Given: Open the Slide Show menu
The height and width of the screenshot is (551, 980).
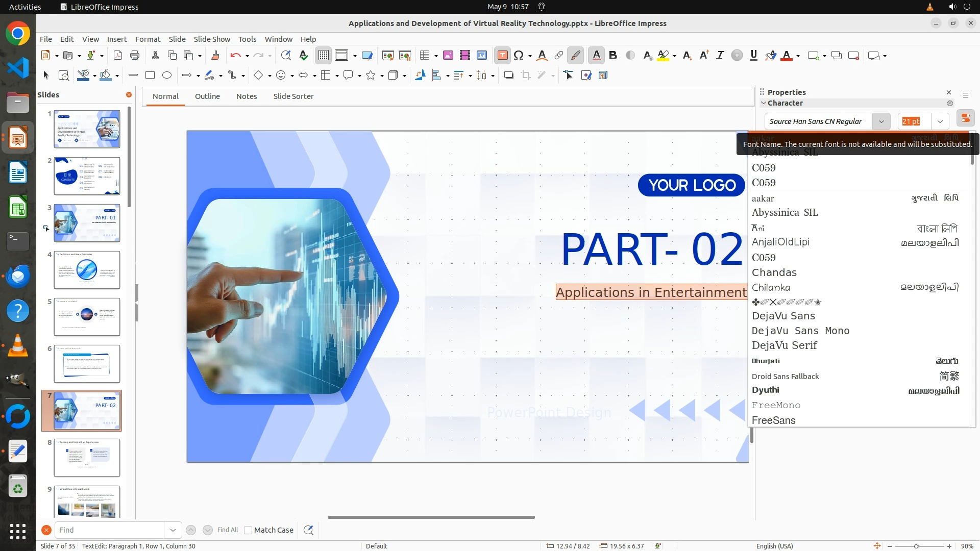Looking at the screenshot, I should [212, 39].
